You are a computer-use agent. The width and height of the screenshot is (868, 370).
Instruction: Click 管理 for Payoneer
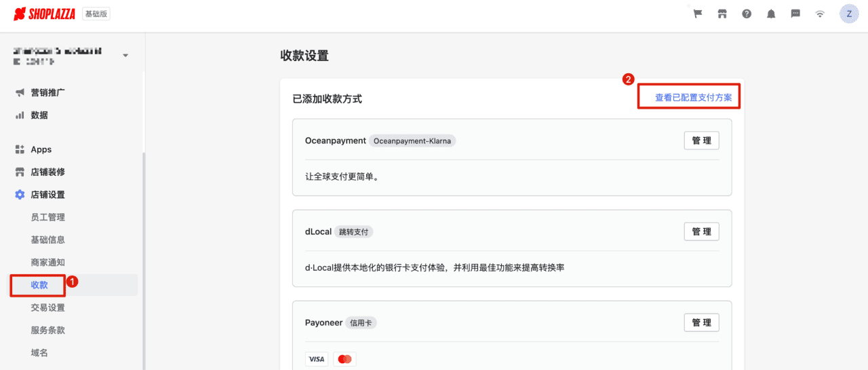pyautogui.click(x=701, y=322)
